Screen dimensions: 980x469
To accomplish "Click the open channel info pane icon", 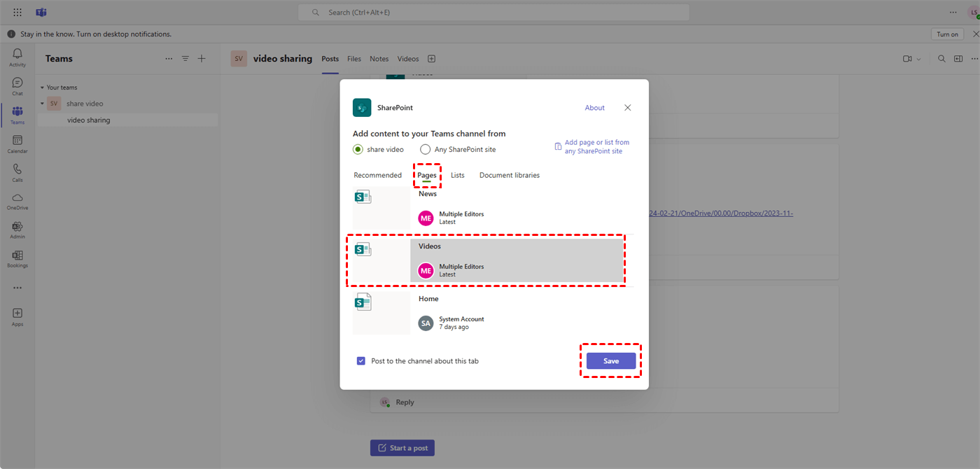I will (x=958, y=59).
